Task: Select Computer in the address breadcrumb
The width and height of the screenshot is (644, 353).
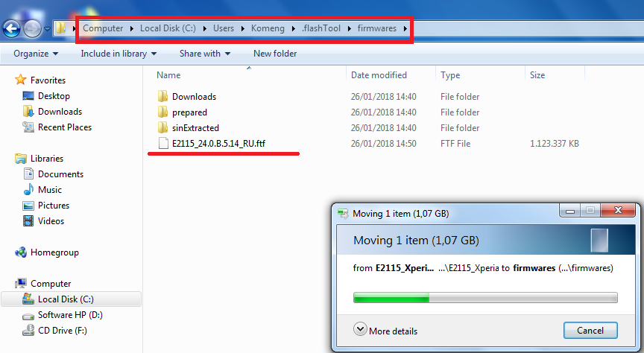Action: (103, 28)
